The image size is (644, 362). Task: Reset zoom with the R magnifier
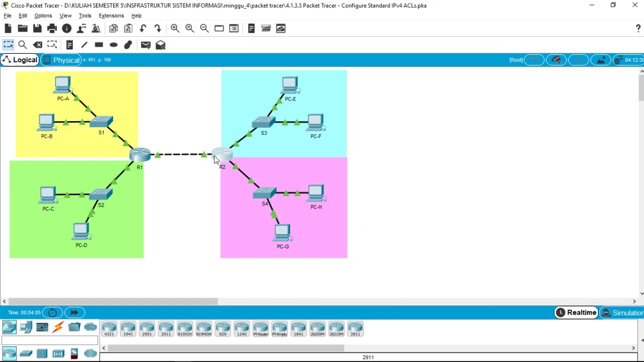click(190, 29)
